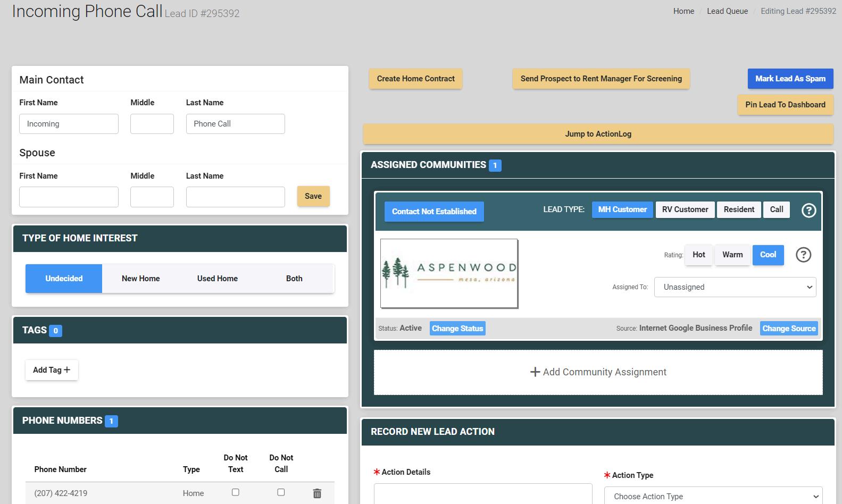Click the Tags count badge

55,331
